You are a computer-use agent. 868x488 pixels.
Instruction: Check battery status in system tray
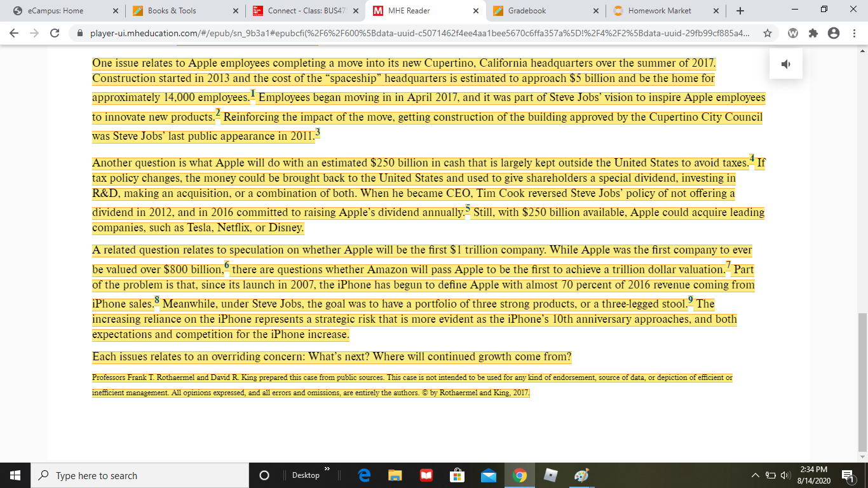(x=770, y=475)
